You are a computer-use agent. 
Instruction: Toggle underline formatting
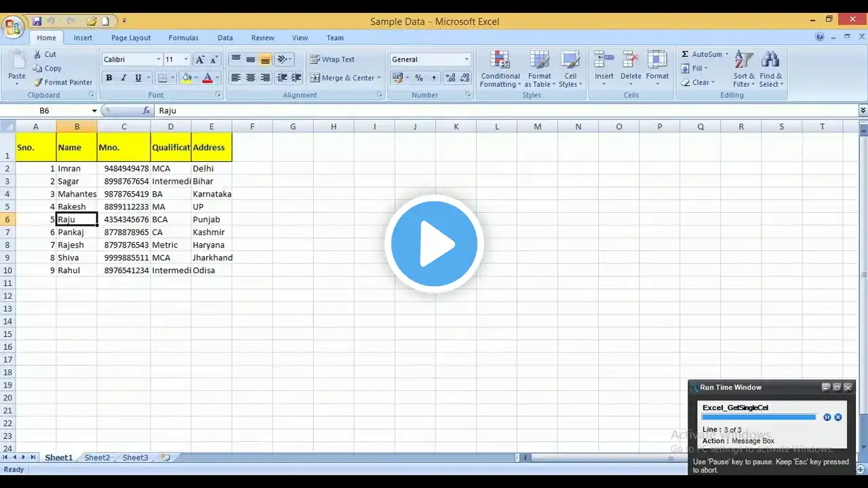point(138,78)
